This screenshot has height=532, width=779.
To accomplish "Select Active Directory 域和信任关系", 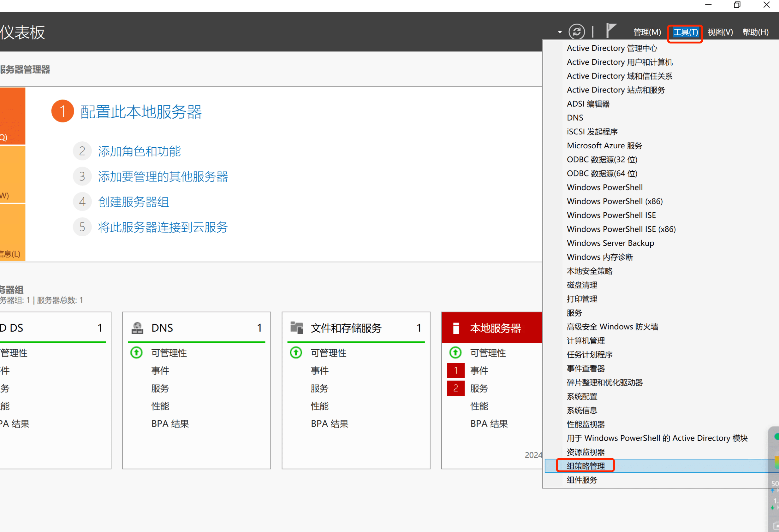I will click(620, 76).
